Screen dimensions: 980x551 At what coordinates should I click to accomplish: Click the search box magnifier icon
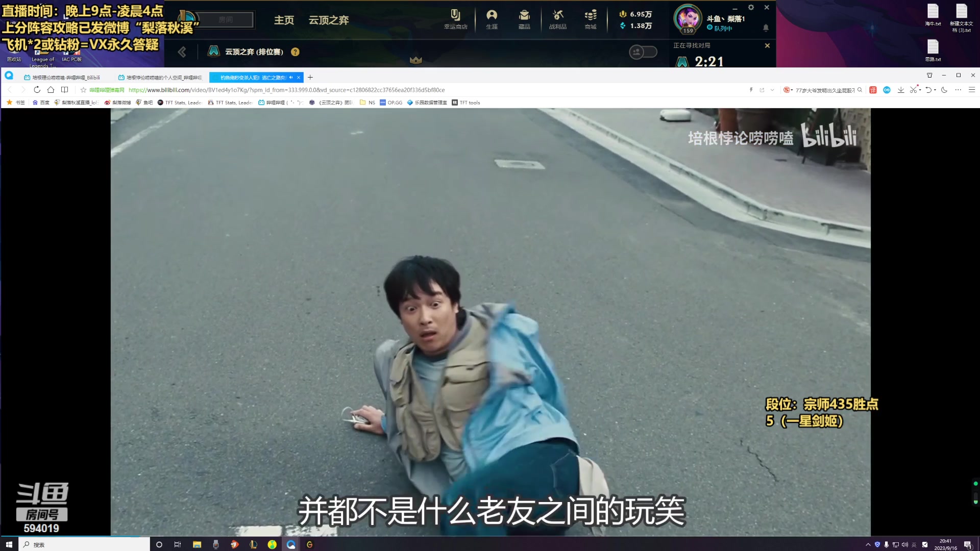860,90
